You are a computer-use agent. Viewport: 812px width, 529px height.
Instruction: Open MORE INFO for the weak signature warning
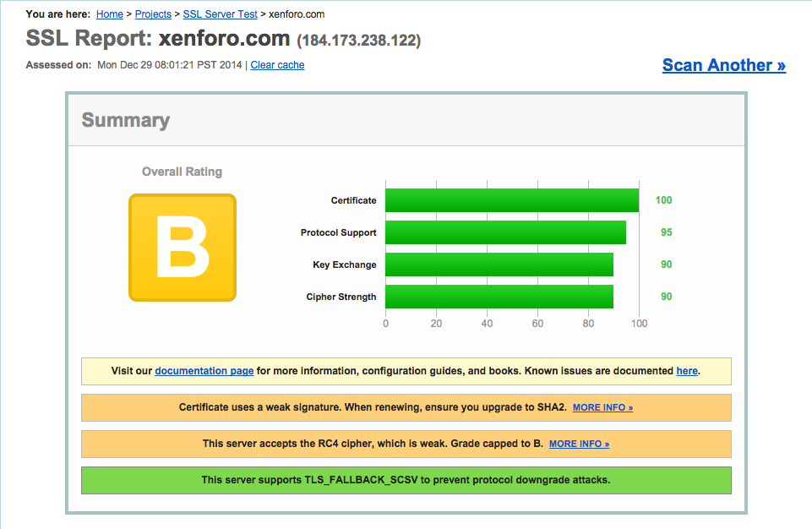(602, 407)
